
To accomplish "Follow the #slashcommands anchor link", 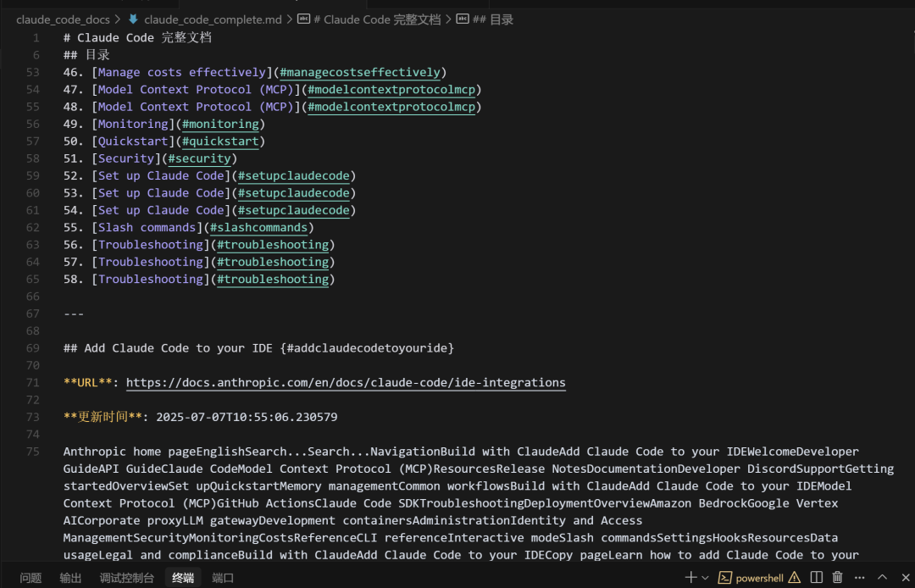I will [x=258, y=228].
